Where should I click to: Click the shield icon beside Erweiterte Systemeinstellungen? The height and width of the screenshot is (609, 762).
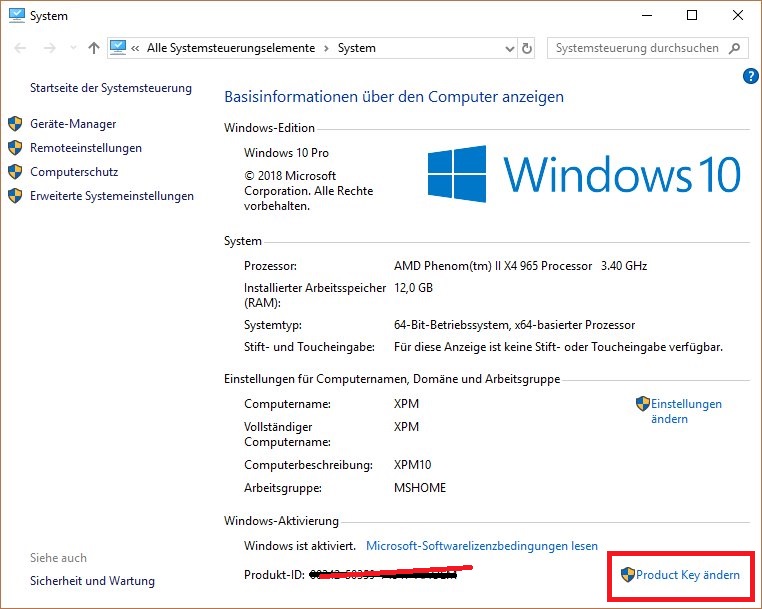(x=15, y=196)
